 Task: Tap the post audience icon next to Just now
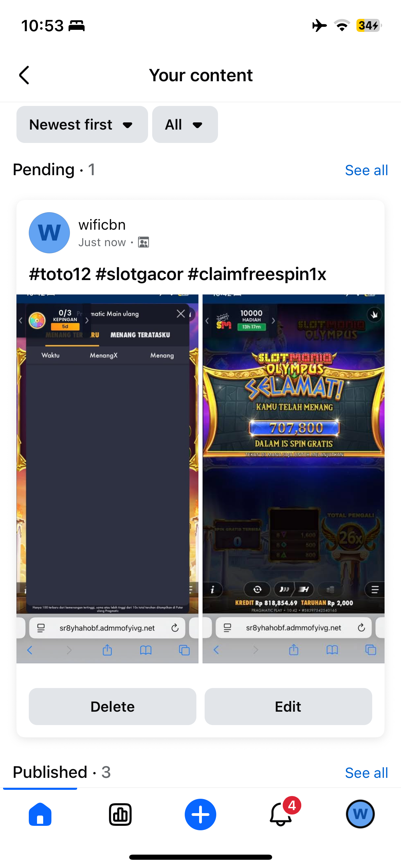tap(143, 242)
